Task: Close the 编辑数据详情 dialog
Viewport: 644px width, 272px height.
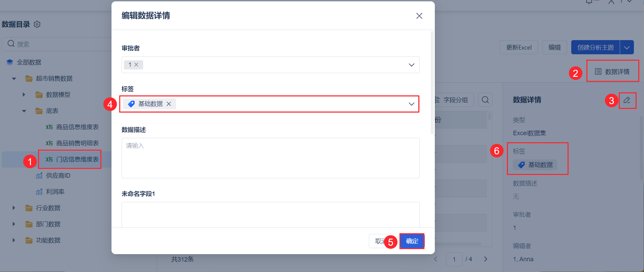Action: pos(419,16)
